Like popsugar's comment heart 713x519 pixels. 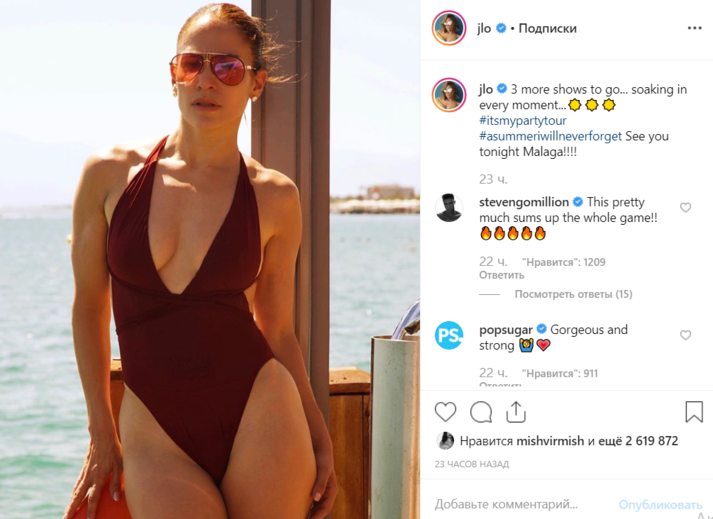coord(685,335)
